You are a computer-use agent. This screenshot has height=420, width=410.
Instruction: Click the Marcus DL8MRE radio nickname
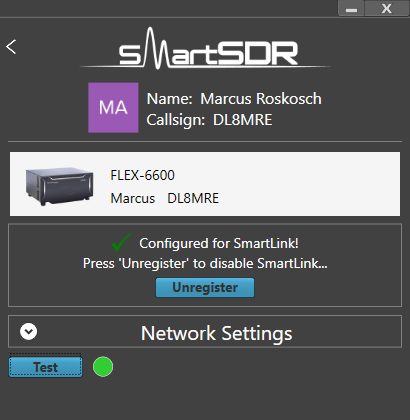click(x=165, y=198)
